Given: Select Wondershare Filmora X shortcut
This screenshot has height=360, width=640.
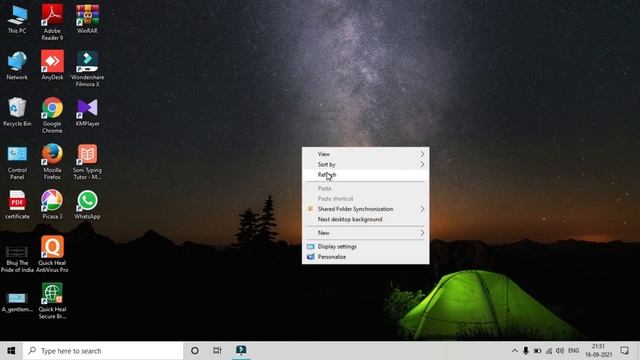Looking at the screenshot, I should coord(87,69).
